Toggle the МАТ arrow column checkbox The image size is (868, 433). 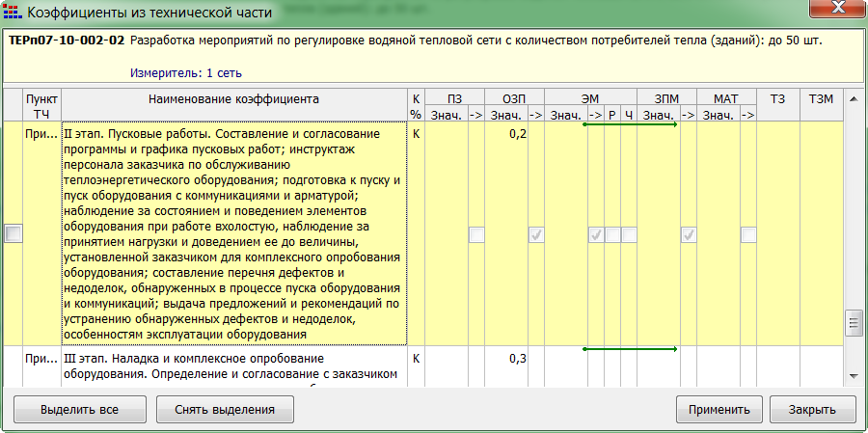pos(748,234)
